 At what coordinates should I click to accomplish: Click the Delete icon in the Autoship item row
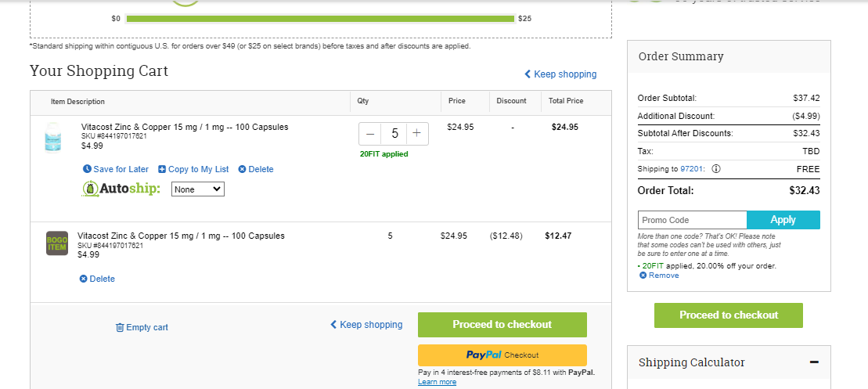click(x=242, y=169)
